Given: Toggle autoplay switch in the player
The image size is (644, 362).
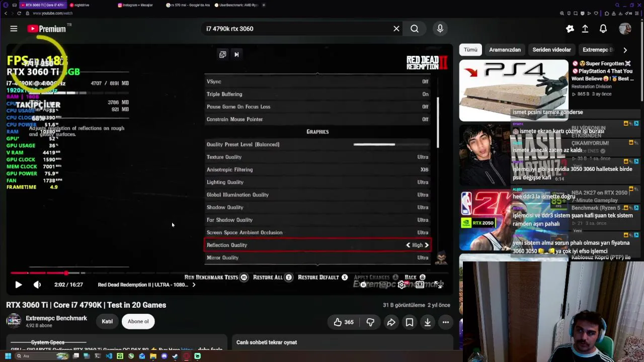Looking at the screenshot, I should 363,285.
